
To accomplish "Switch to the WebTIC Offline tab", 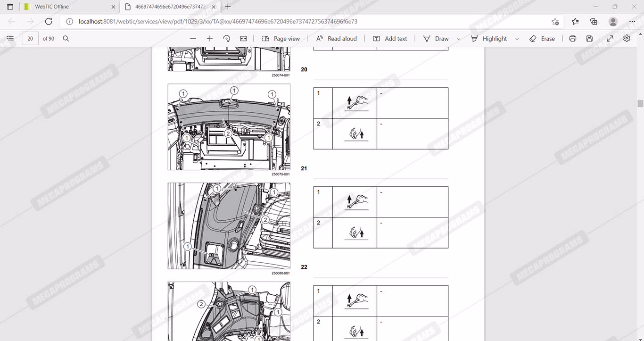I will click(52, 7).
